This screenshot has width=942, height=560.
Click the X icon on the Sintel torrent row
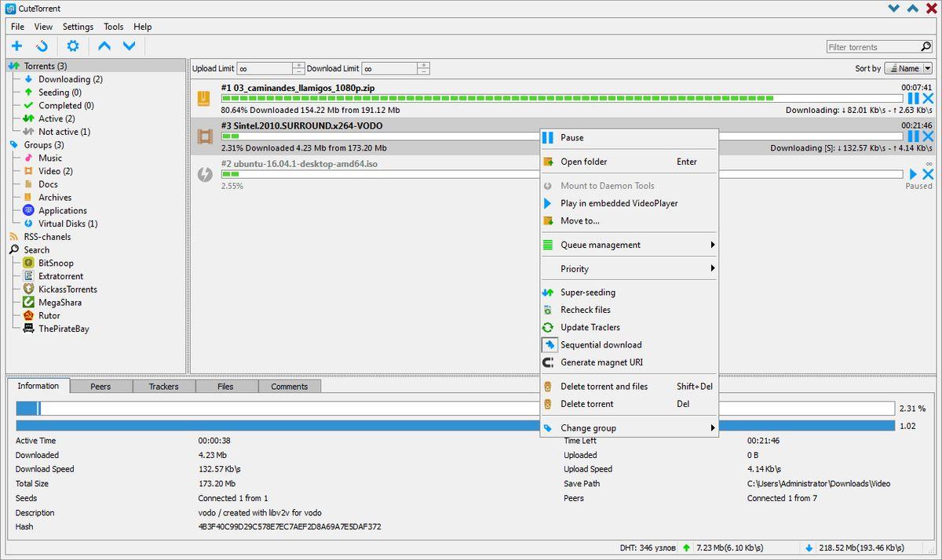pyautogui.click(x=928, y=136)
